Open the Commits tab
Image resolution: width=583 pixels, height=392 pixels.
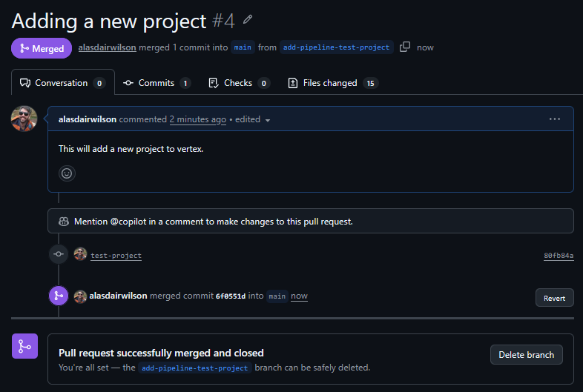[x=157, y=83]
